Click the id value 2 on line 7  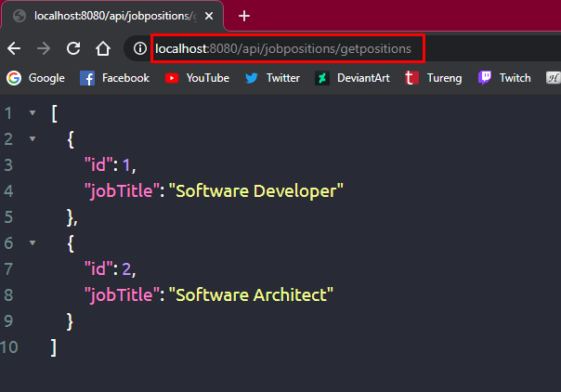click(x=126, y=269)
